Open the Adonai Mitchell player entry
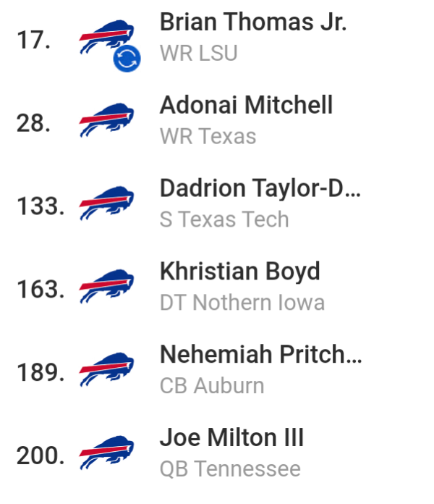The height and width of the screenshot is (504, 434). pyautogui.click(x=246, y=105)
